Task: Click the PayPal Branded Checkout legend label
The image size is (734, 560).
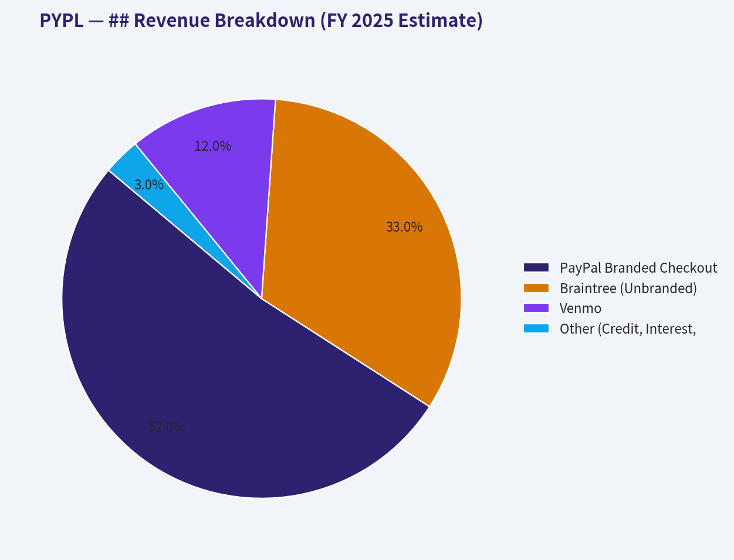Action: [x=638, y=268]
